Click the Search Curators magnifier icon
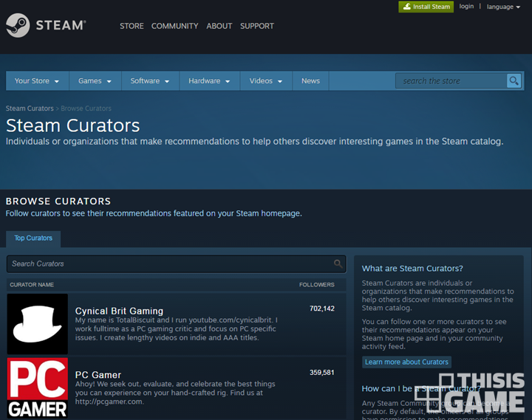This screenshot has height=420, width=532. [x=338, y=264]
